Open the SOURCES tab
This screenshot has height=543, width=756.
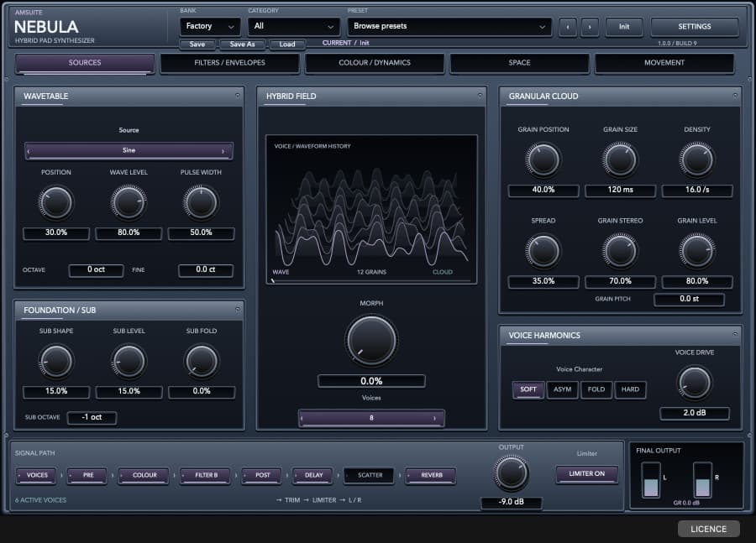85,63
